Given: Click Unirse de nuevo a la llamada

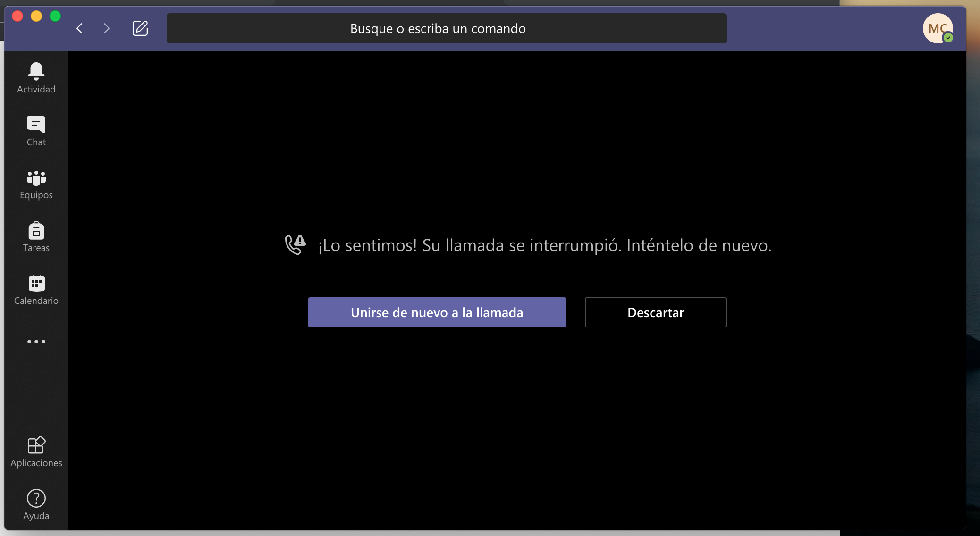Looking at the screenshot, I should click(x=437, y=312).
